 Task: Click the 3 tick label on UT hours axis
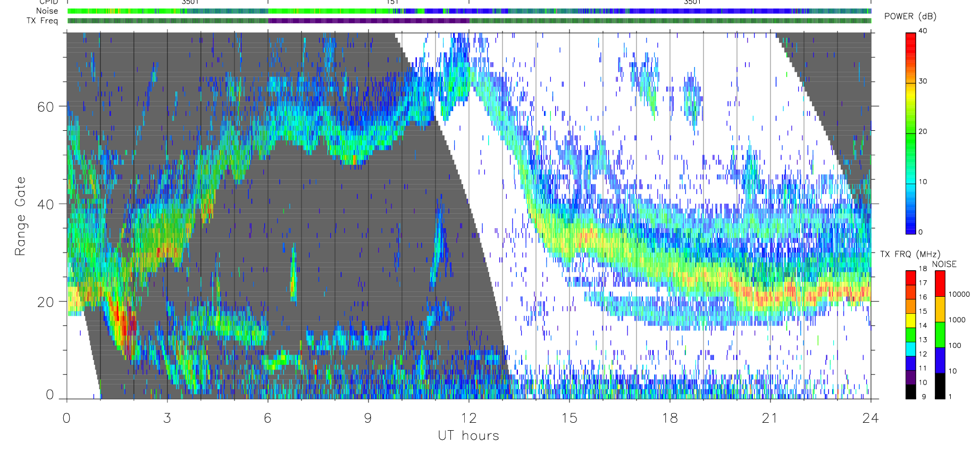[x=167, y=418]
